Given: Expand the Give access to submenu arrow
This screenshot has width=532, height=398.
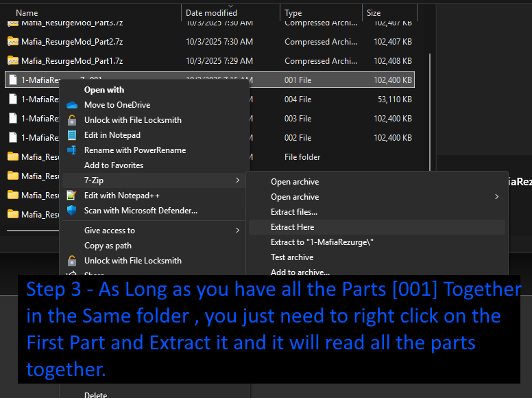Looking at the screenshot, I should (x=237, y=231).
